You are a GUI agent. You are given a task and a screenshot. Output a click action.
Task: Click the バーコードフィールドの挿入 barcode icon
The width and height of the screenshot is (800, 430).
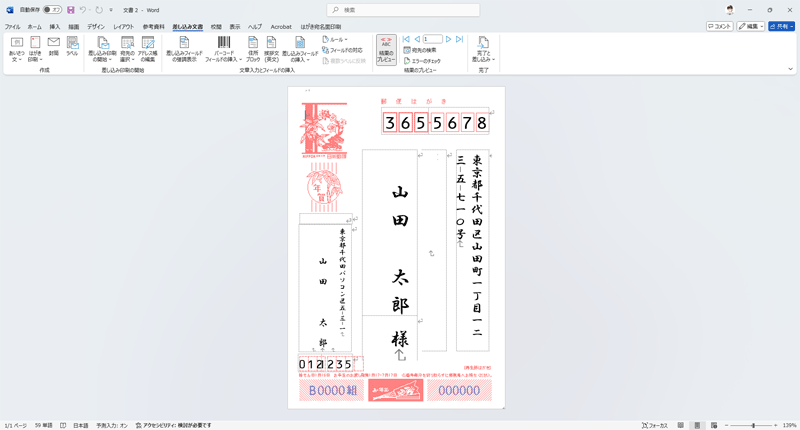point(224,44)
